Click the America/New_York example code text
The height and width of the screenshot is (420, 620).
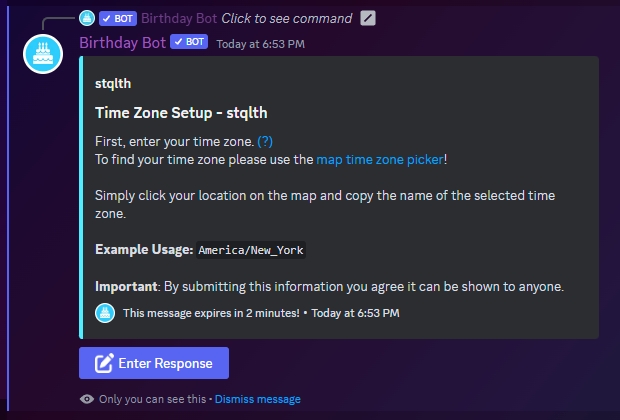click(x=251, y=250)
